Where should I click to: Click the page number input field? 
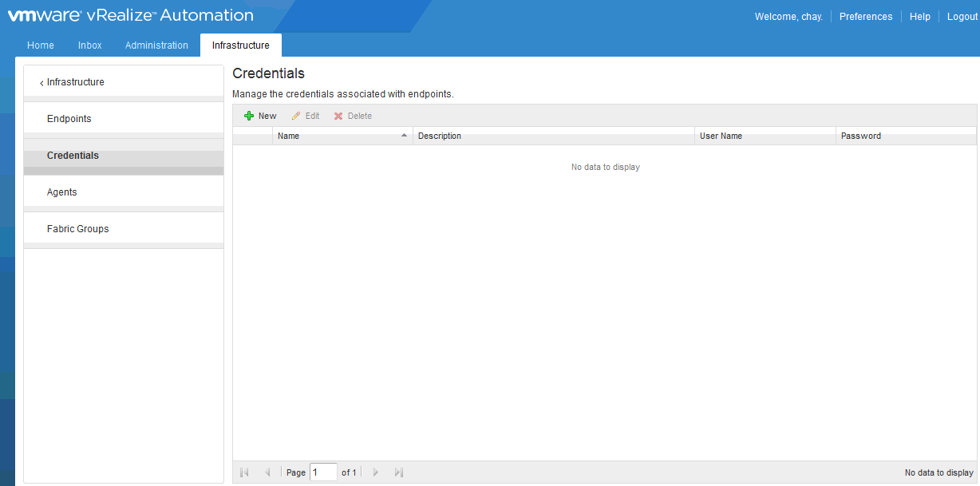click(323, 472)
